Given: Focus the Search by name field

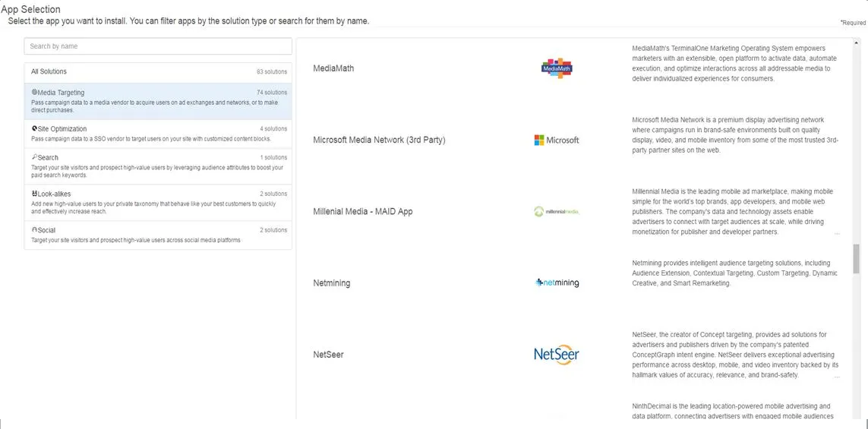Looking at the screenshot, I should pyautogui.click(x=158, y=46).
